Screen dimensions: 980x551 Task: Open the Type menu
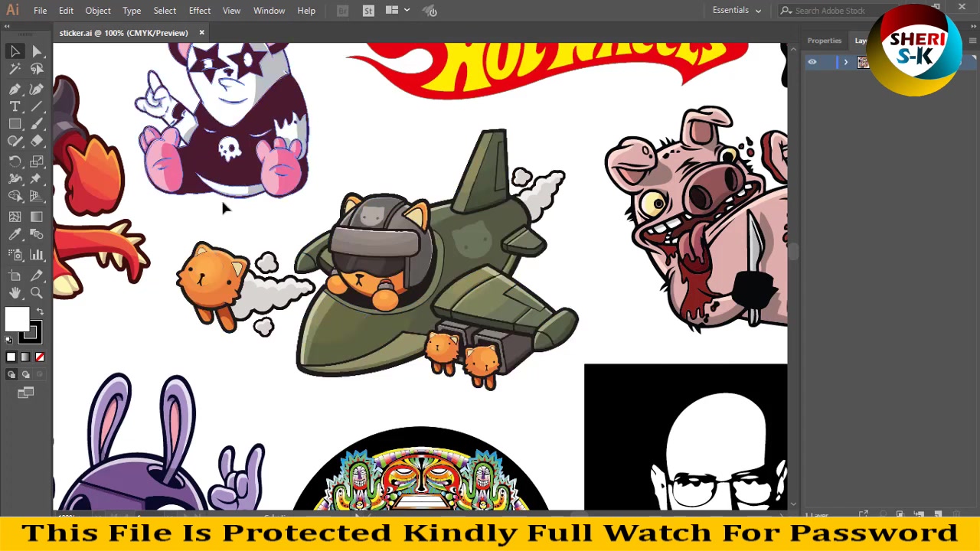pyautogui.click(x=132, y=11)
